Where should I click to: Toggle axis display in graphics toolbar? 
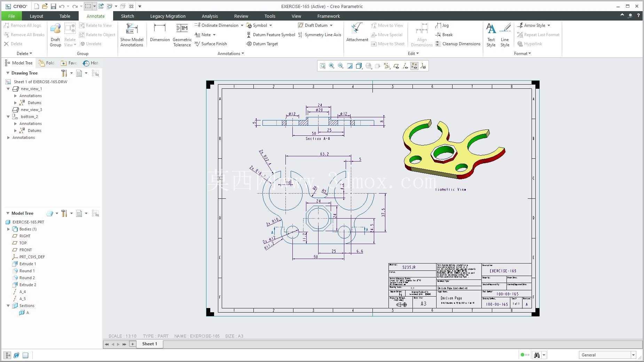pyautogui.click(x=405, y=66)
